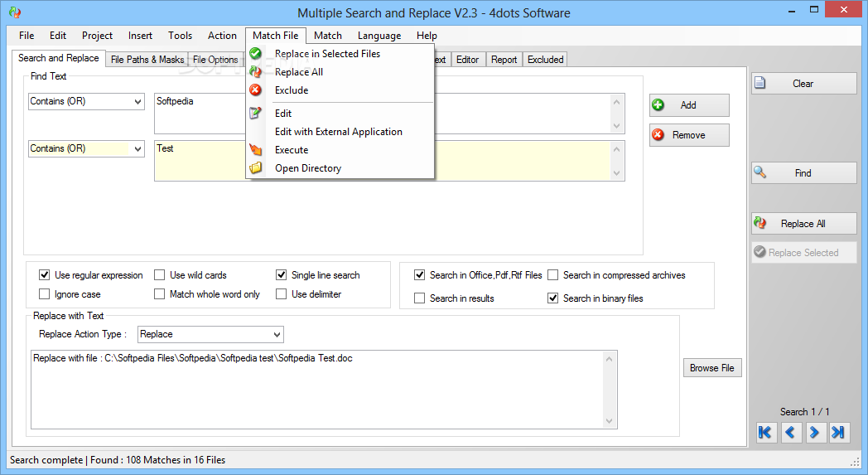Screen dimensions: 868x475
Task: Click the Browse File button
Action: 712,368
